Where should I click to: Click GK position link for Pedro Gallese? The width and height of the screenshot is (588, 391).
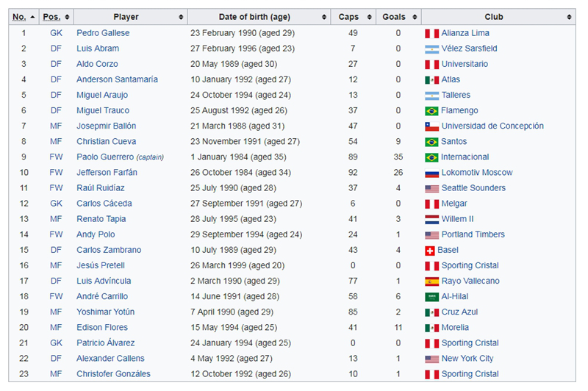tap(57, 33)
